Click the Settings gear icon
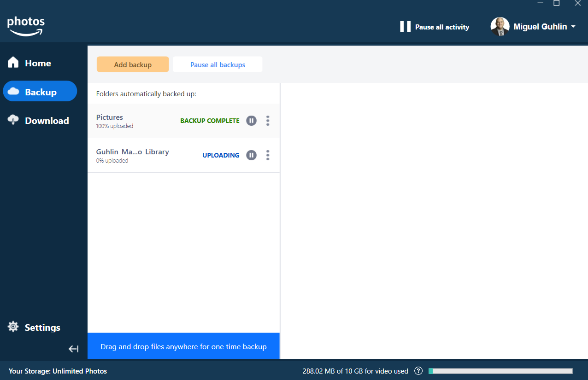Viewport: 588px width, 380px height. [x=13, y=327]
